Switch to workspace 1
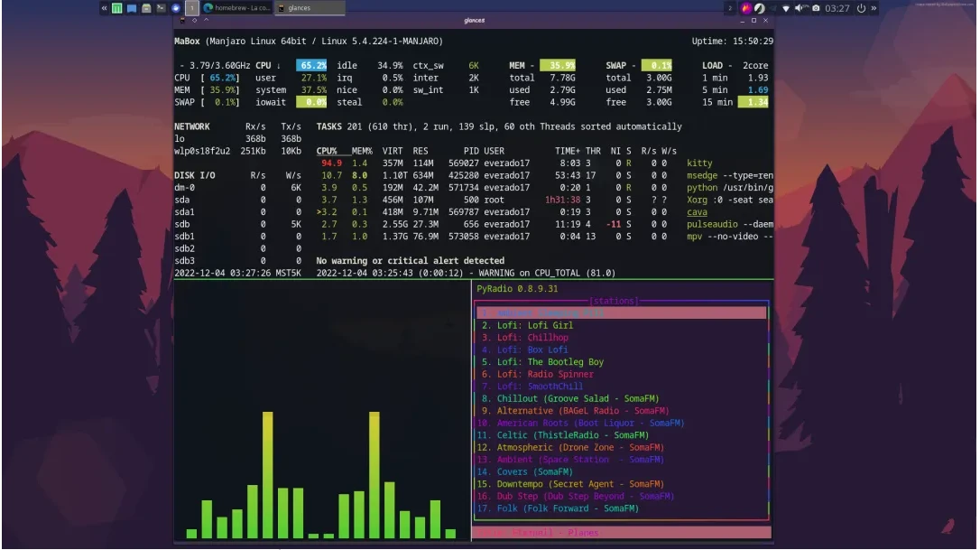Image resolution: width=980 pixels, height=550 pixels. point(190,7)
